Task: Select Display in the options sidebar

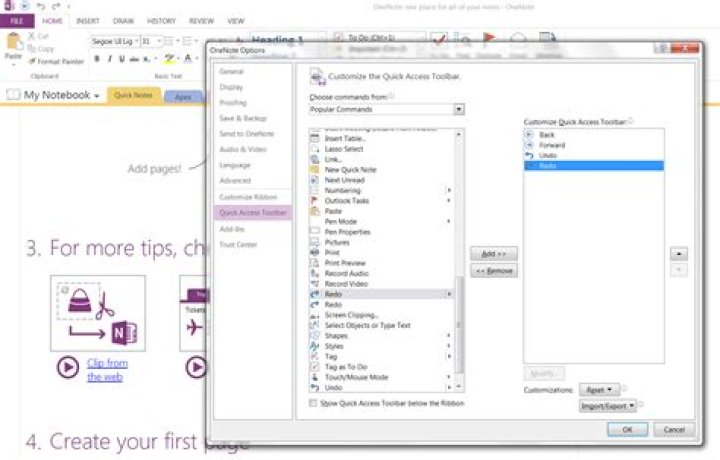Action: click(231, 87)
